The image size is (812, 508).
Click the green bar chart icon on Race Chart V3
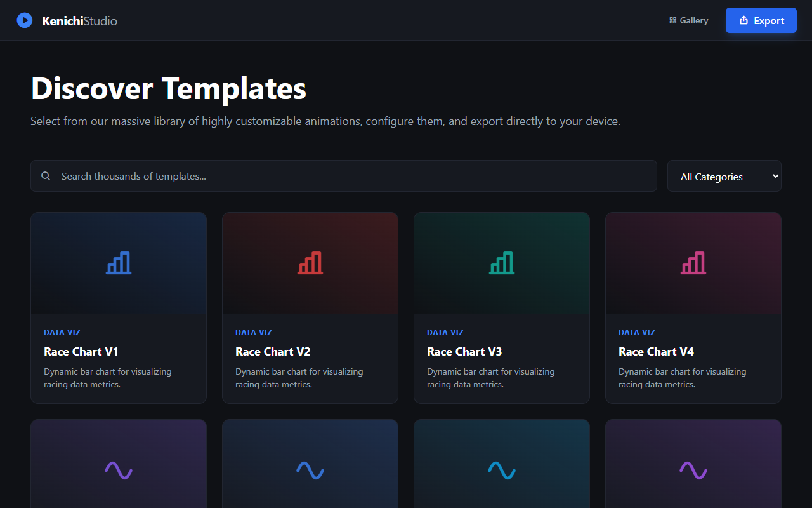click(501, 262)
